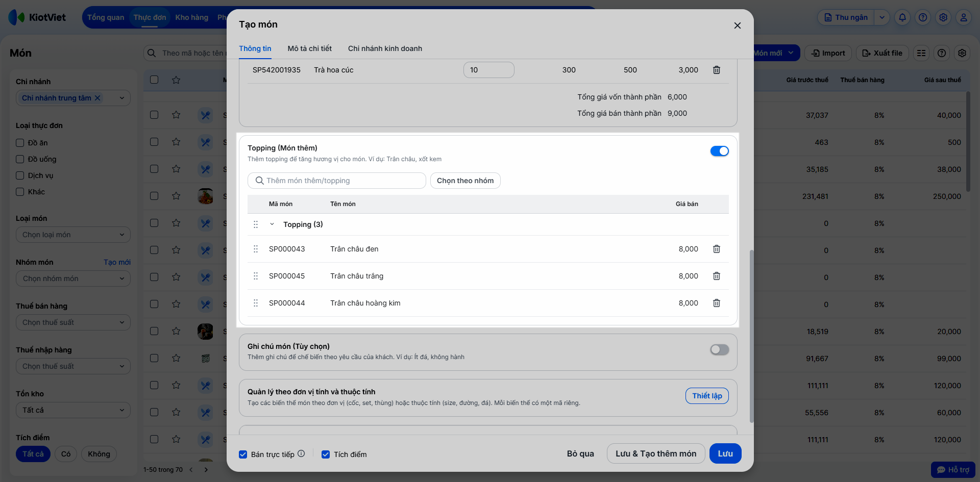Image resolution: width=980 pixels, height=482 pixels.
Task: Open the notifications bell
Action: pos(902,17)
